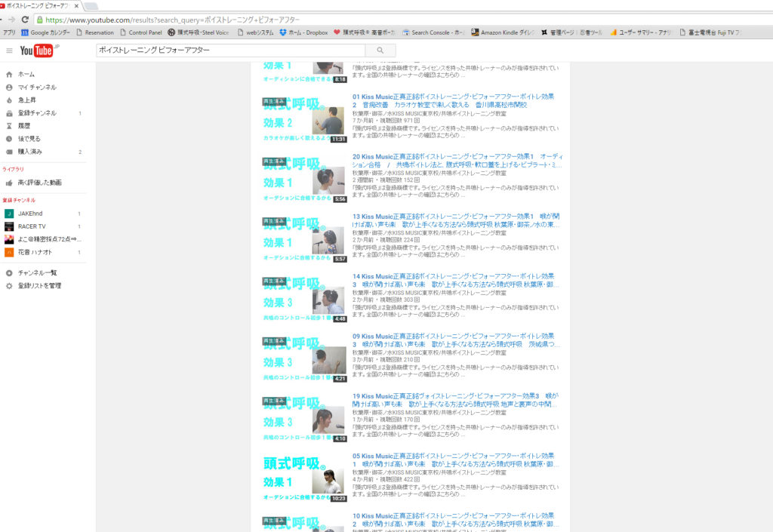Click the tag icon beside 購入済み

coord(9,152)
